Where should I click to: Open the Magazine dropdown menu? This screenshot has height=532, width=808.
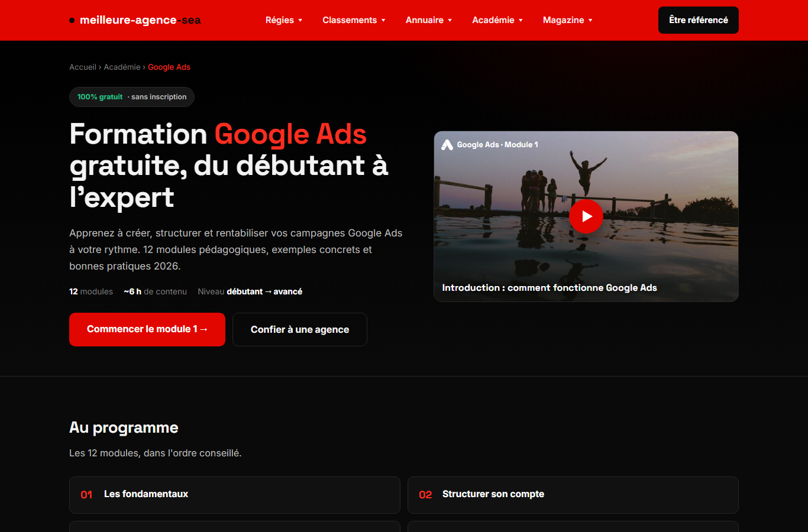click(x=568, y=20)
